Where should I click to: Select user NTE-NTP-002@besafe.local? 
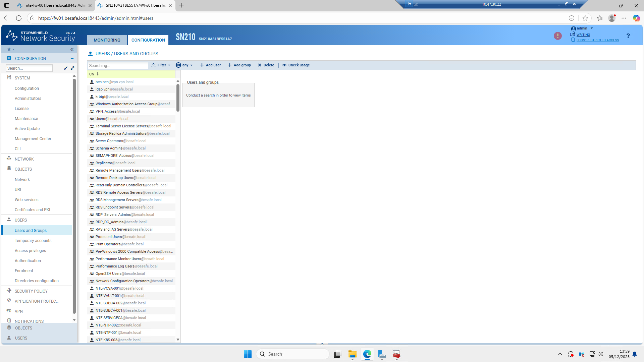tap(131, 325)
